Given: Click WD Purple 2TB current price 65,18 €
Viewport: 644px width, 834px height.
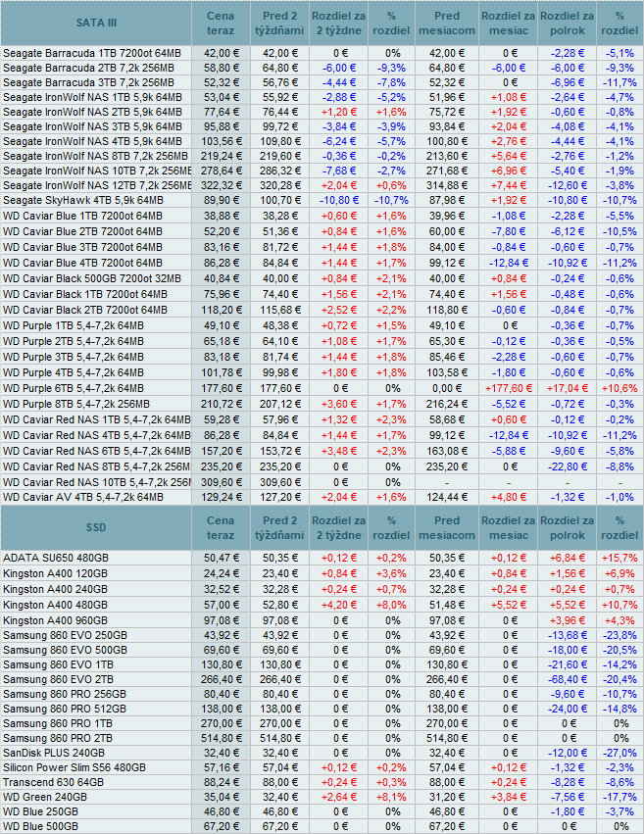Looking at the screenshot, I should tap(222, 341).
